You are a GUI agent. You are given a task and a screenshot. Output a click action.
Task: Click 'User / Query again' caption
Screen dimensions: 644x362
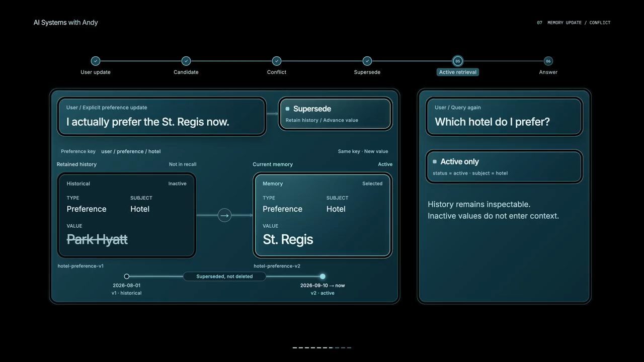pos(458,108)
